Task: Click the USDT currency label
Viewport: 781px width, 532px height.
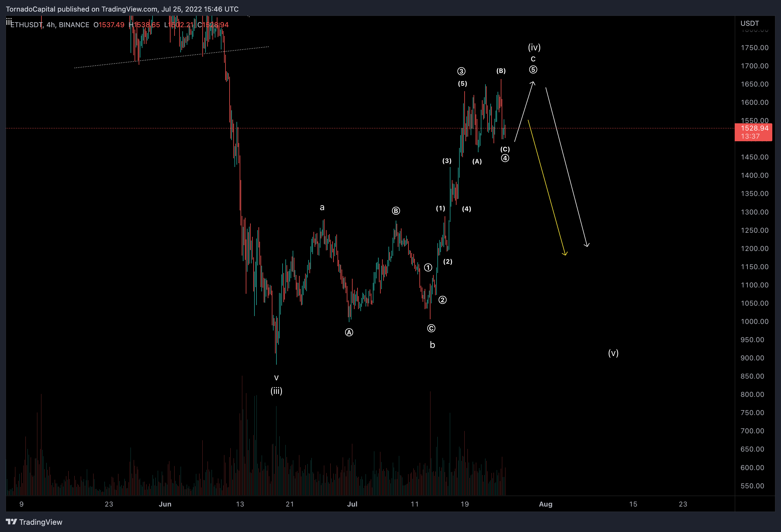Action: point(750,23)
